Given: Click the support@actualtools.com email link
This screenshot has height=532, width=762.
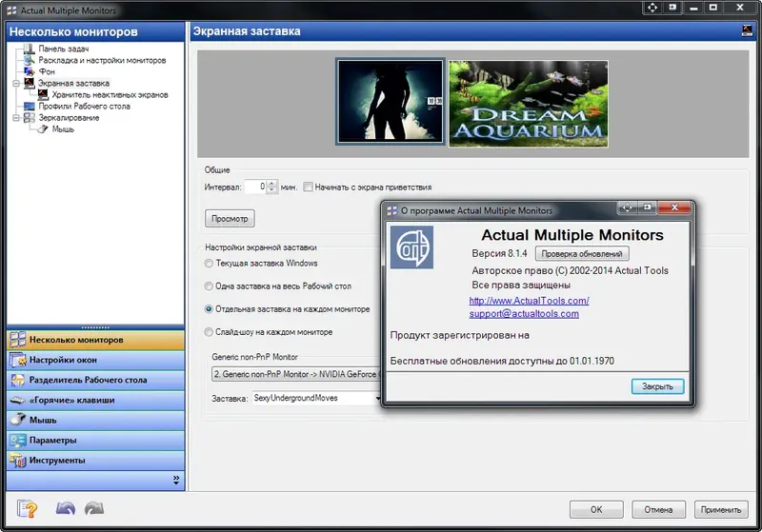Looking at the screenshot, I should [524, 313].
